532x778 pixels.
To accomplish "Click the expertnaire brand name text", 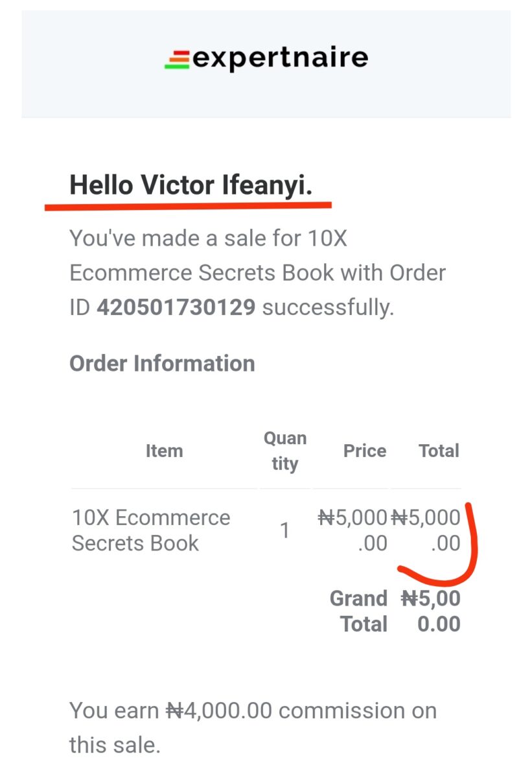I will tap(280, 58).
